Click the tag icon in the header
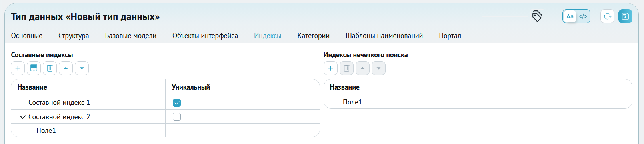 pyautogui.click(x=537, y=16)
